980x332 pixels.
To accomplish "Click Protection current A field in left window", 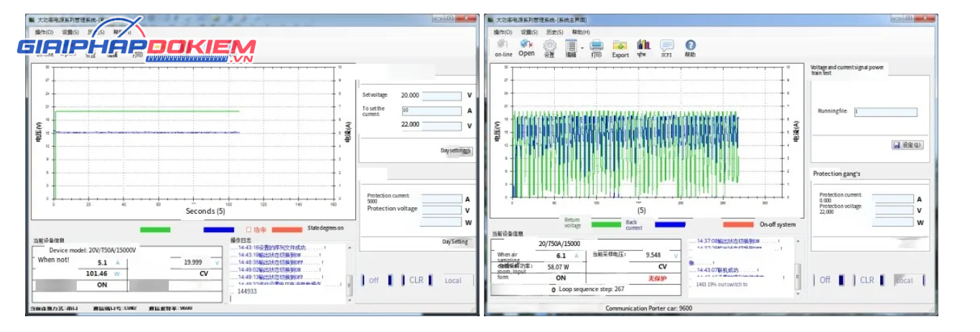I will tap(442, 199).
